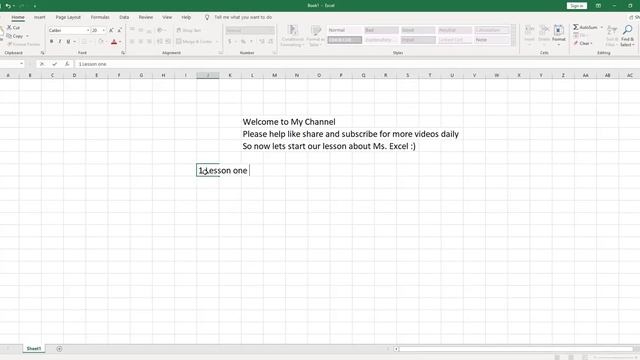Open the Data ribbon tab
Screen dimensions: 640x360
coord(124,17)
